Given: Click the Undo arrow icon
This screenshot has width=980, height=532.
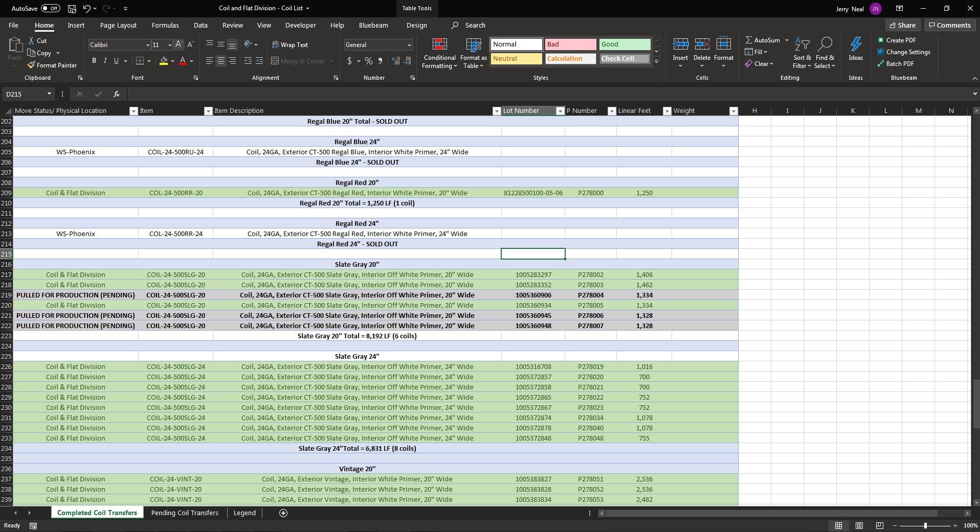Looking at the screenshot, I should point(87,9).
